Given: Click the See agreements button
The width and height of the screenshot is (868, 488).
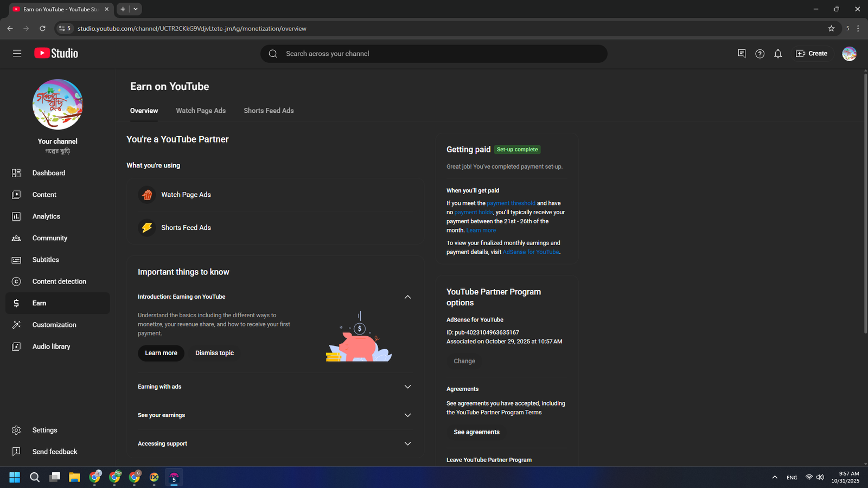Looking at the screenshot, I should pyautogui.click(x=476, y=432).
